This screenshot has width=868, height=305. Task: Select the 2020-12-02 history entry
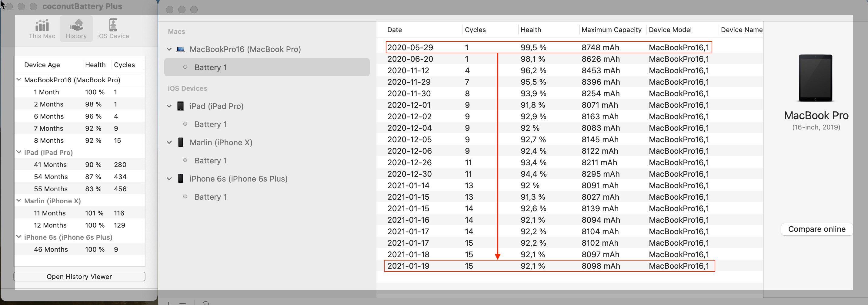point(569,116)
